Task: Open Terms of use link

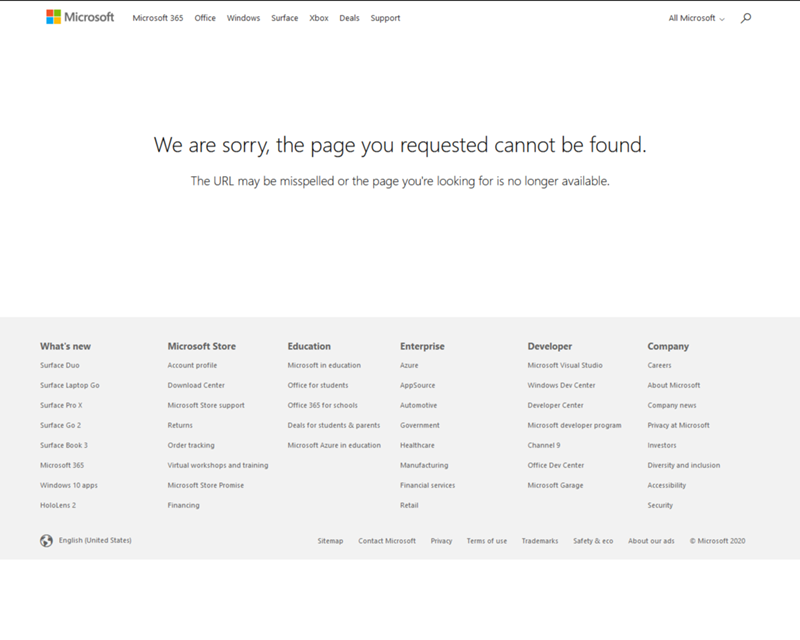Action: pos(487,541)
